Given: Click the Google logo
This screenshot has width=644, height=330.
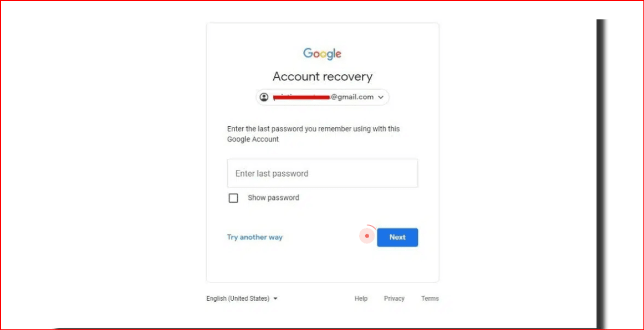Looking at the screenshot, I should 323,54.
